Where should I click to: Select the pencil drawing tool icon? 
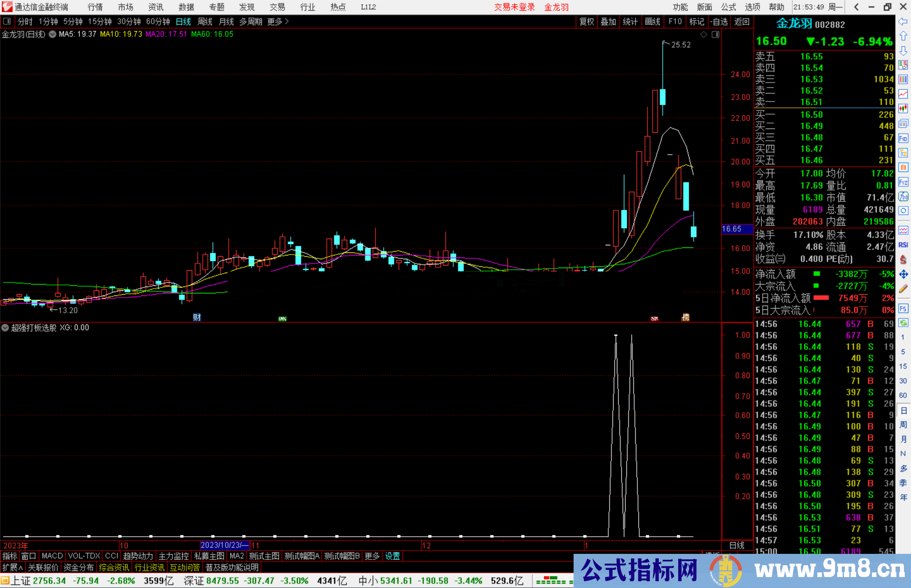[x=903, y=289]
